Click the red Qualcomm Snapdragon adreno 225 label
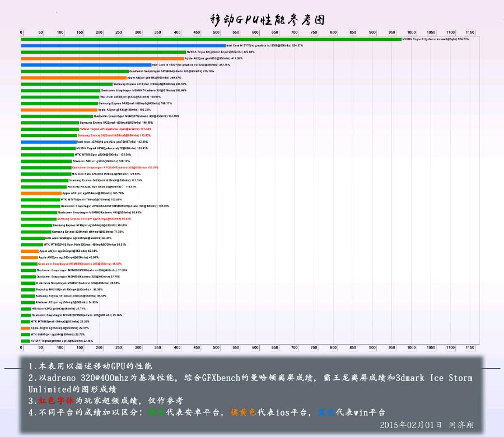Viewport: 504px width, 437px height. [80, 264]
